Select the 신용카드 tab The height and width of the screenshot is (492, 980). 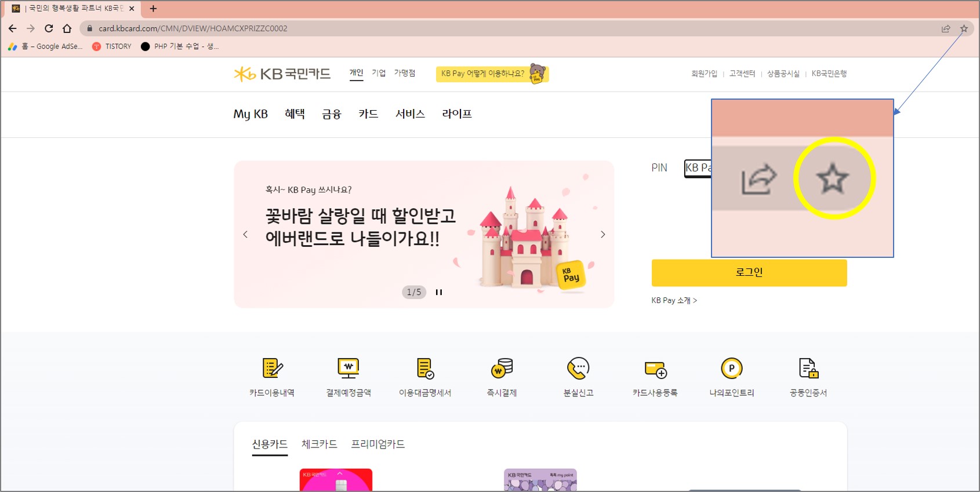point(270,445)
